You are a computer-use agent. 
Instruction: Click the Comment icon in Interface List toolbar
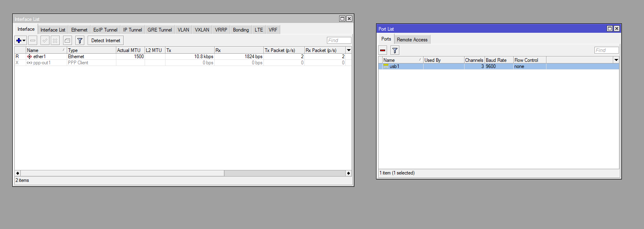pyautogui.click(x=68, y=40)
